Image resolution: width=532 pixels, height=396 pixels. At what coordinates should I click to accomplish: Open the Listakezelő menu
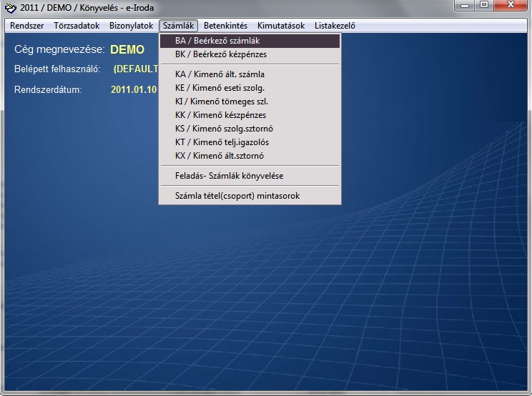click(x=335, y=26)
